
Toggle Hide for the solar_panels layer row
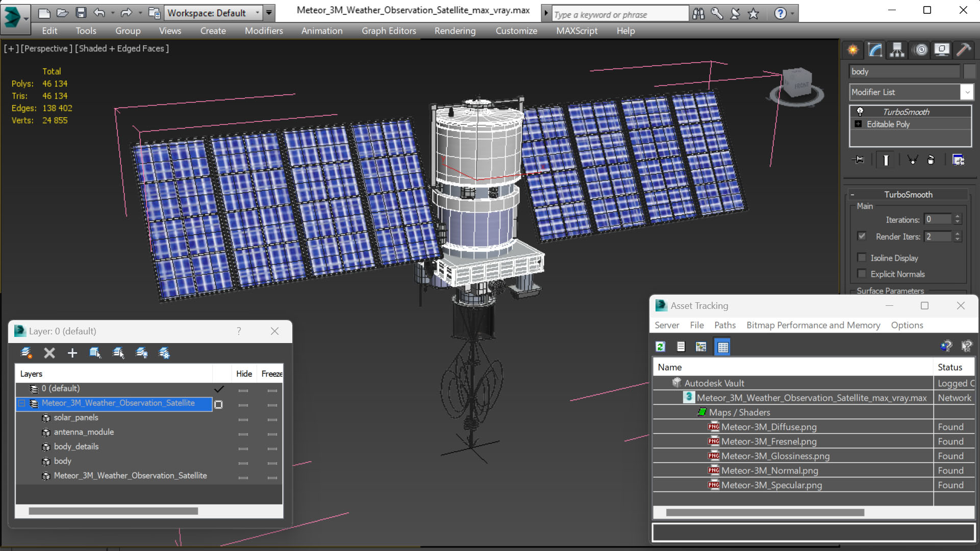pyautogui.click(x=243, y=419)
